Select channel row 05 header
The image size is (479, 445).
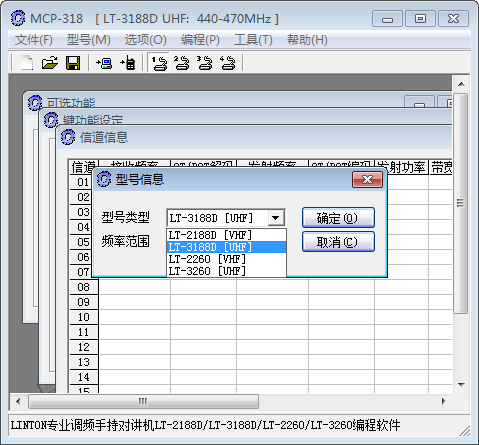(x=81, y=242)
